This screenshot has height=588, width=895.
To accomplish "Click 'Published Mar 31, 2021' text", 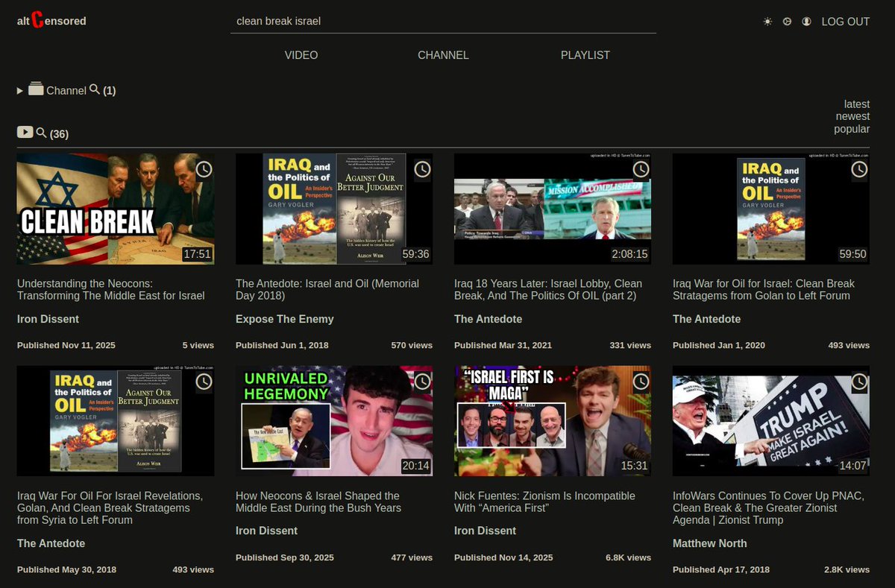I will (503, 345).
